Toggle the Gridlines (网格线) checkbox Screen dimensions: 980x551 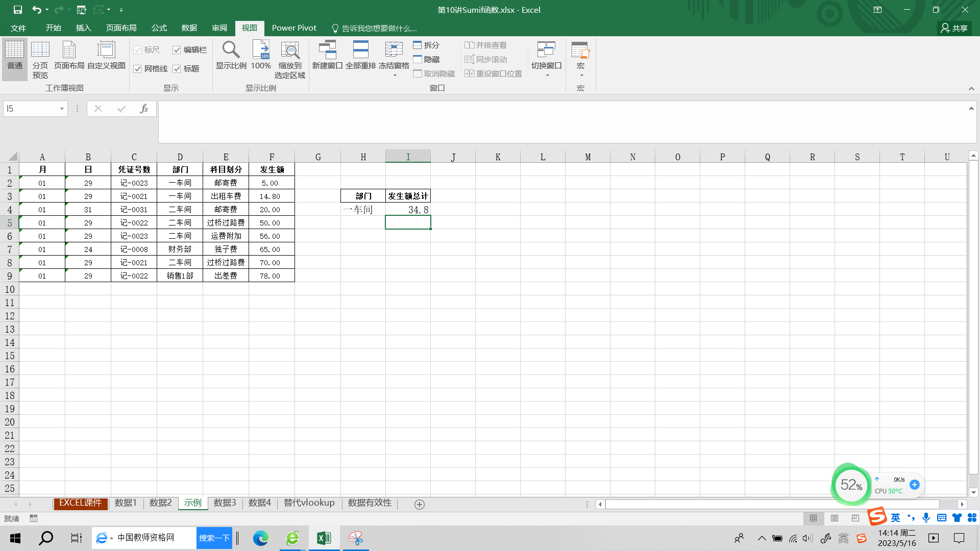[x=137, y=69]
